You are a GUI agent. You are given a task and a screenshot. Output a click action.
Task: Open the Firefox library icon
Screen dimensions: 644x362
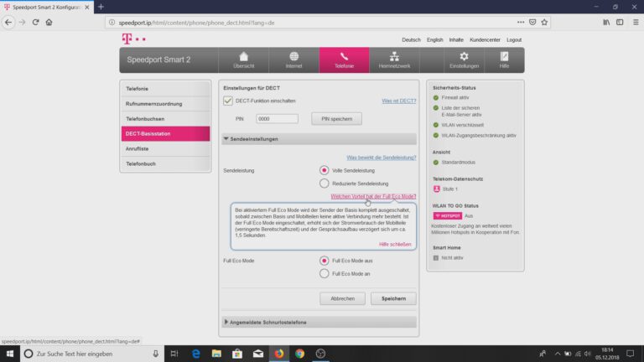pyautogui.click(x=606, y=22)
